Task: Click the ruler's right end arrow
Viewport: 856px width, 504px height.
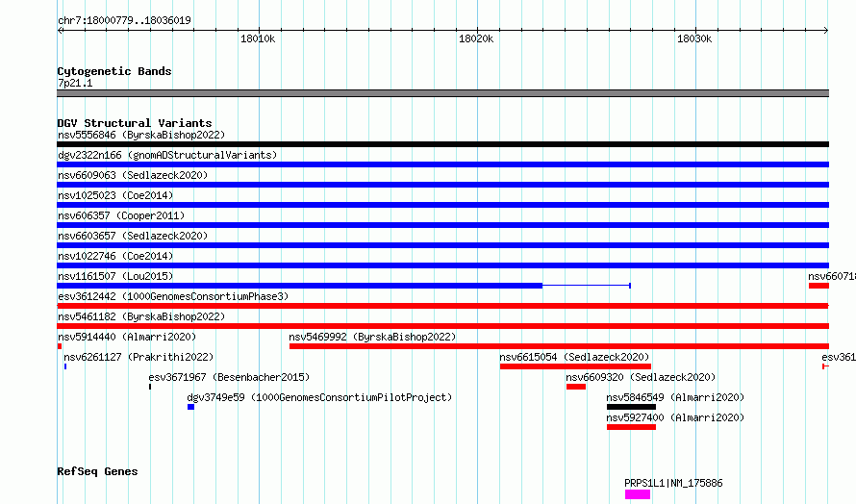Action: (x=826, y=30)
